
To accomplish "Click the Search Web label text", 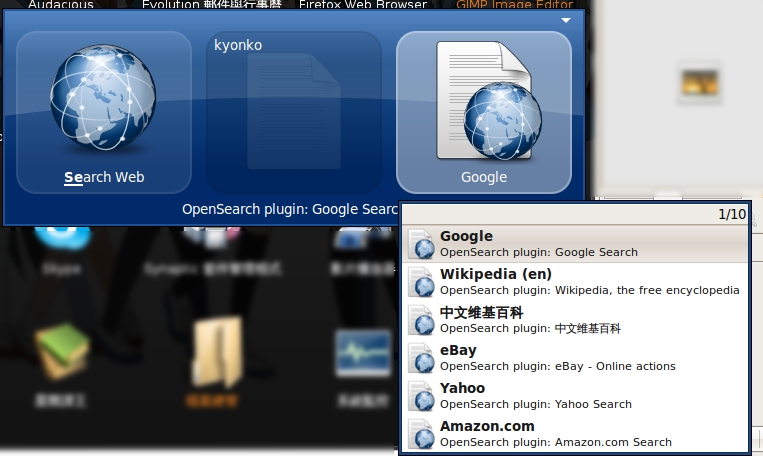I will coord(104,177).
